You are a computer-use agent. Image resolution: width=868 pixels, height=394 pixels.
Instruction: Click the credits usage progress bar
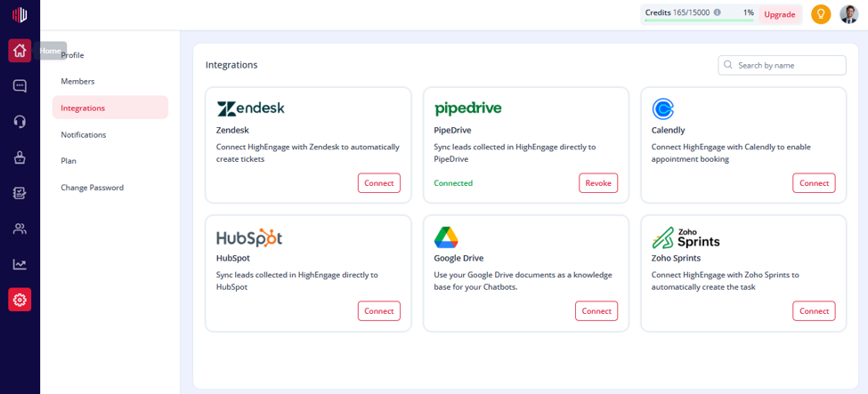coord(699,20)
